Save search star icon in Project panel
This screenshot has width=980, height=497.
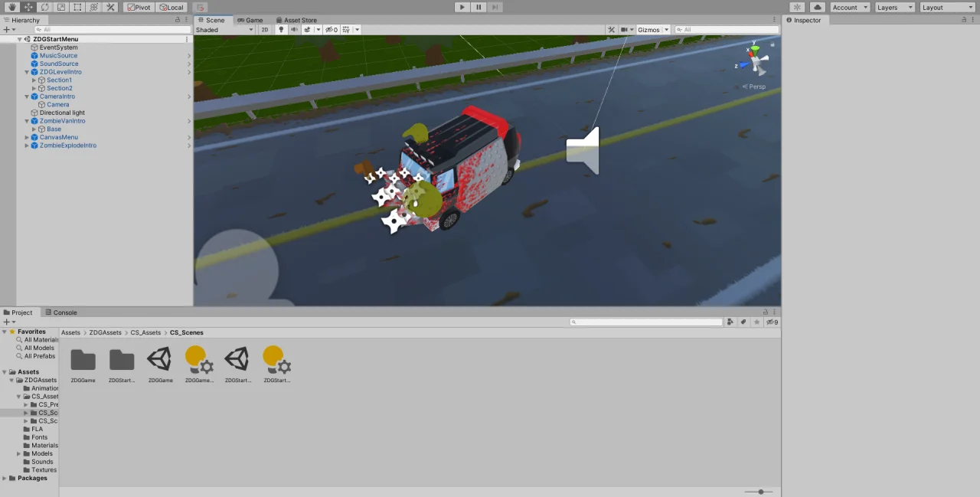pyautogui.click(x=757, y=322)
